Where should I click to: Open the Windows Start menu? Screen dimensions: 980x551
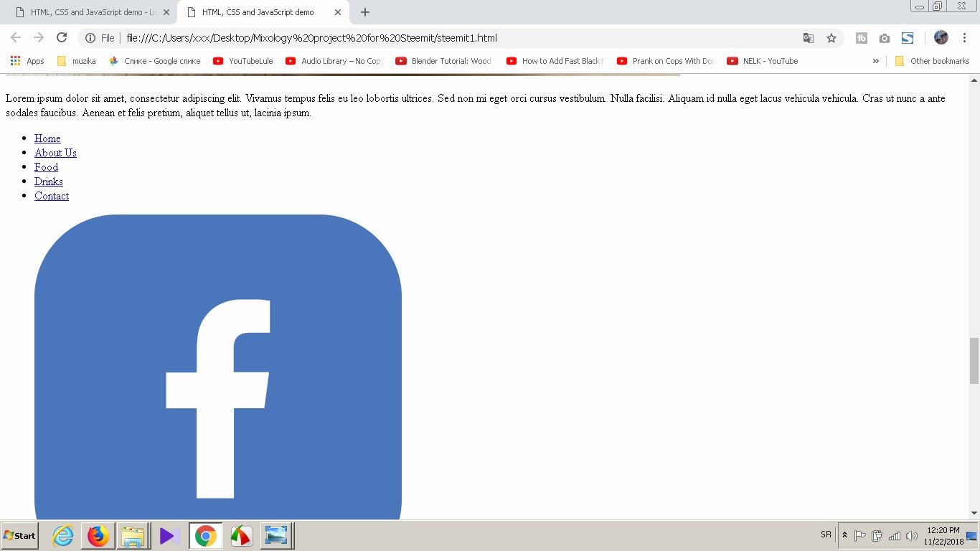pos(19,536)
